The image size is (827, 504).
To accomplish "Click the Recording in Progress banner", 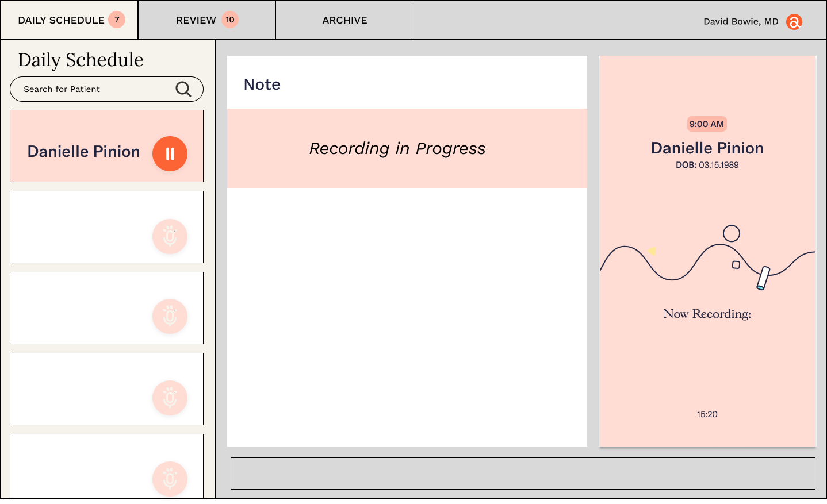I will point(397,148).
